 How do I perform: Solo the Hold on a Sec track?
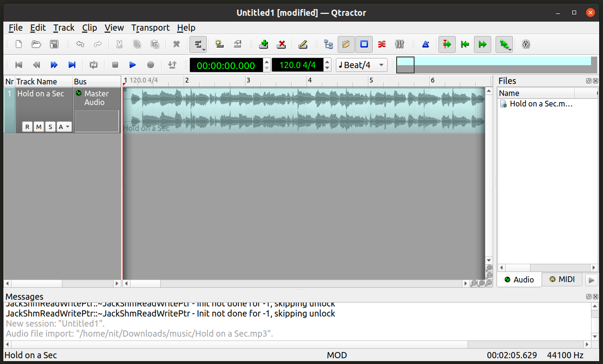click(x=50, y=127)
